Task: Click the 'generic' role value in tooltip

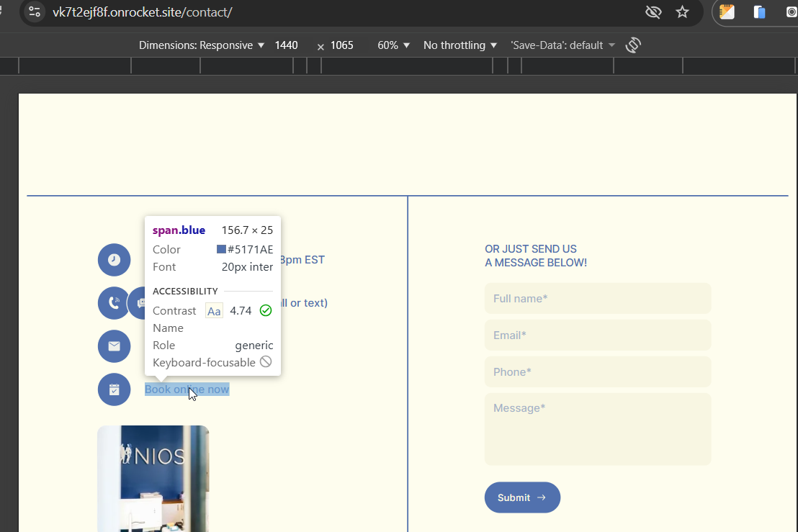Action: [254, 346]
